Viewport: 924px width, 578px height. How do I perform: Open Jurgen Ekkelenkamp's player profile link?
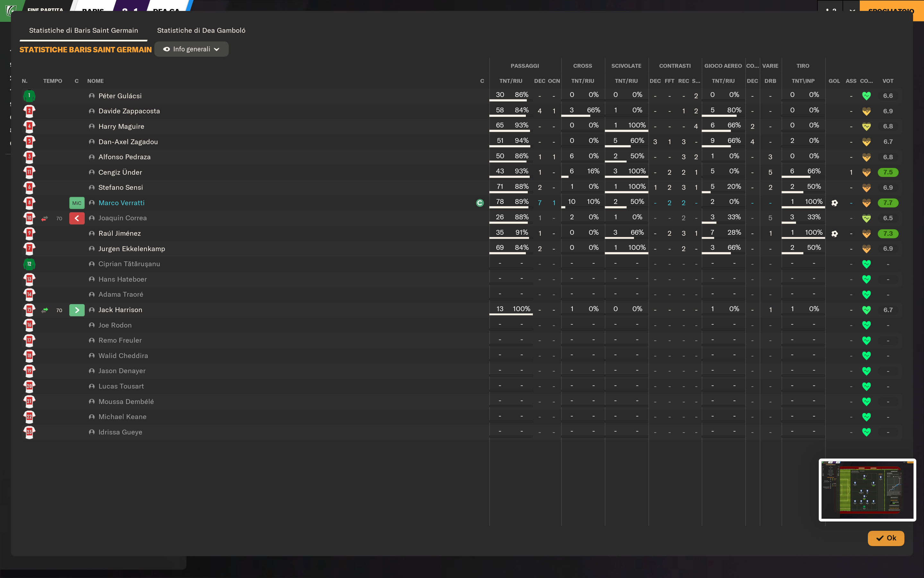[132, 249]
